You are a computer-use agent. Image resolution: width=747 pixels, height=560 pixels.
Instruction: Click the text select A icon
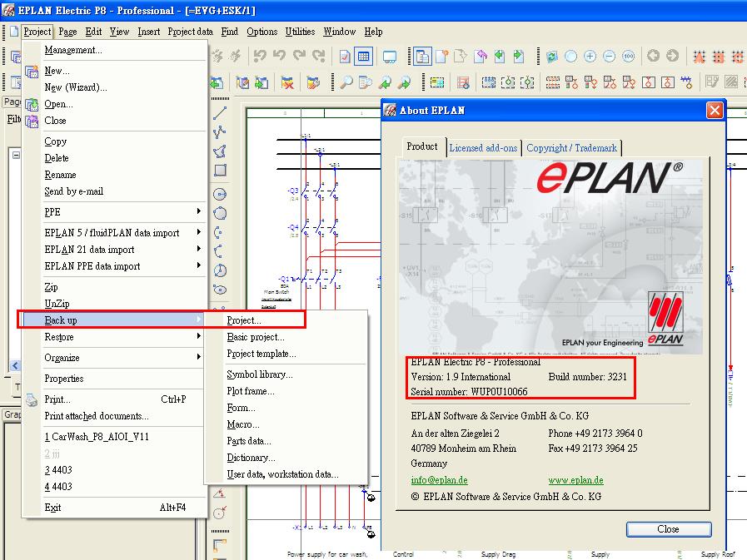click(700, 57)
